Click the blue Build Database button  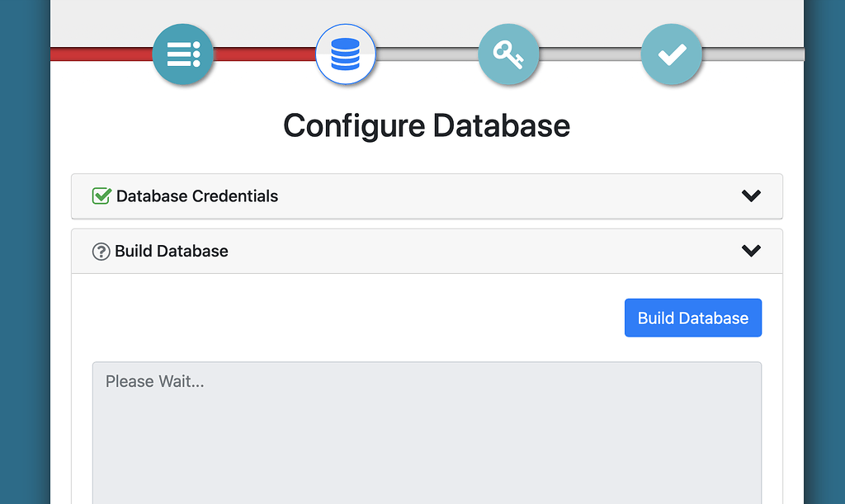[x=692, y=318]
